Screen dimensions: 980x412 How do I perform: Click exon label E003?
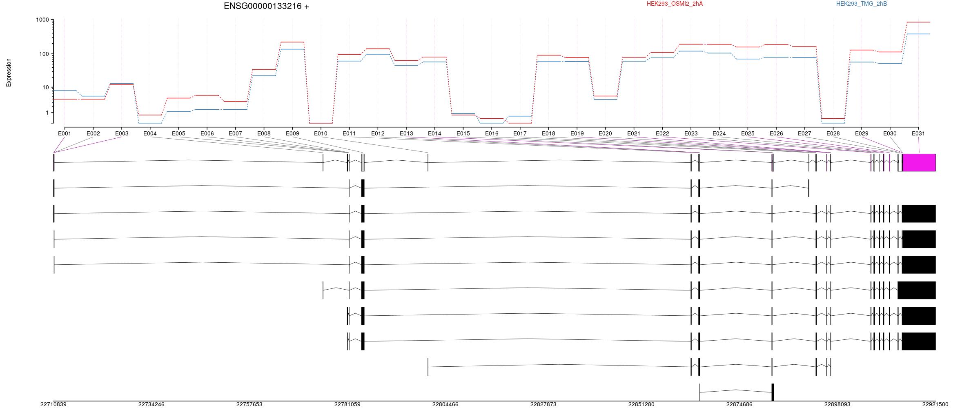point(122,133)
